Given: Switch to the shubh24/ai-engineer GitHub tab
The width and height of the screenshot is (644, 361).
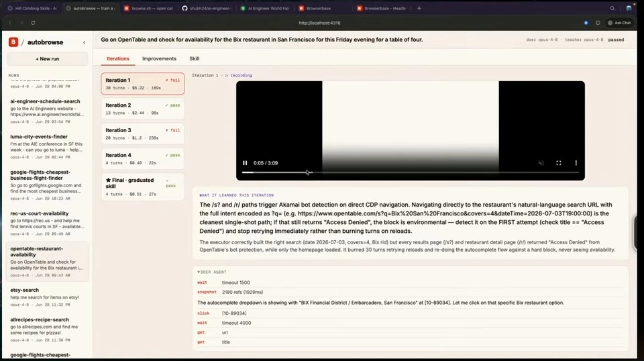Looking at the screenshot, I should click(x=207, y=8).
